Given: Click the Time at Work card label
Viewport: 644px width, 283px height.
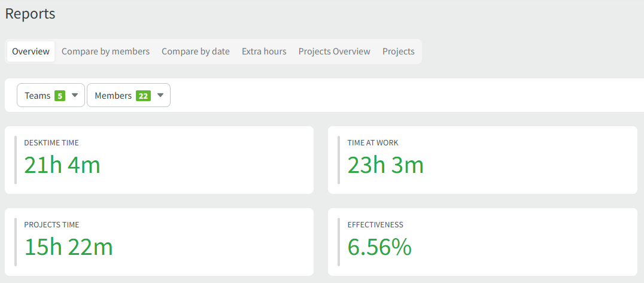Looking at the screenshot, I should tap(373, 143).
